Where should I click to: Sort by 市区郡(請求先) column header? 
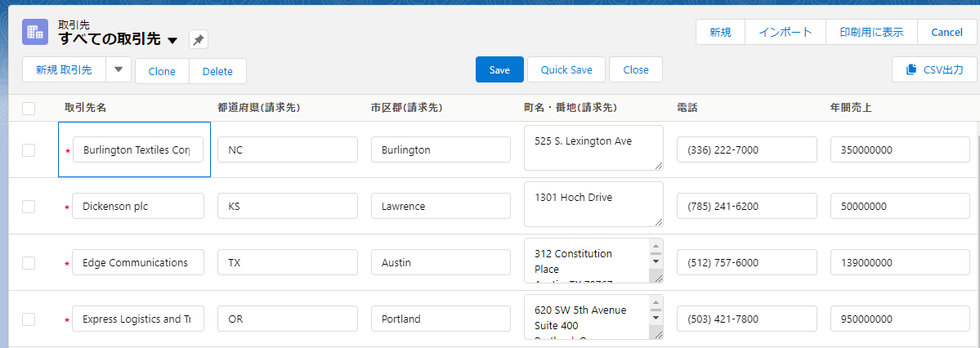click(x=407, y=108)
